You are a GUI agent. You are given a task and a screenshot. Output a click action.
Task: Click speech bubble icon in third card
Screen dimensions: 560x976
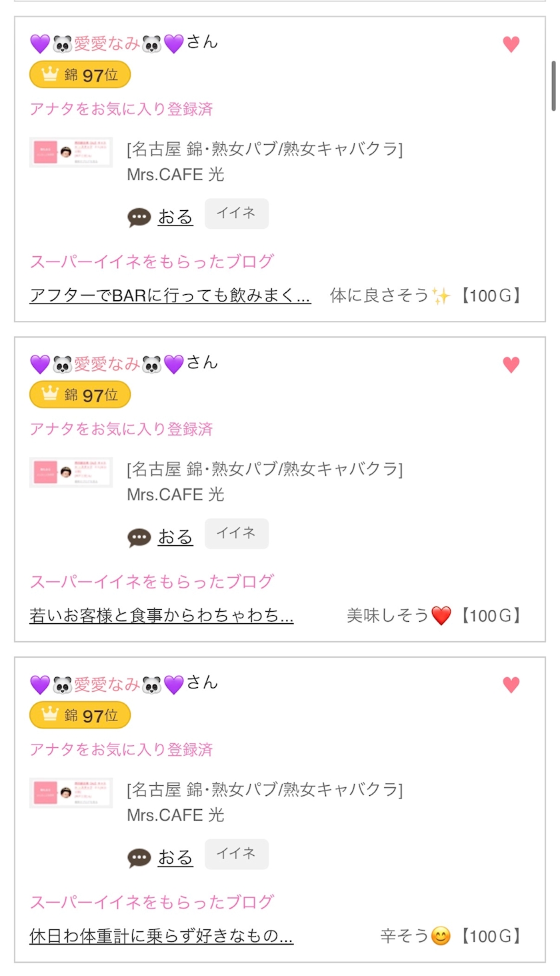[x=139, y=858]
